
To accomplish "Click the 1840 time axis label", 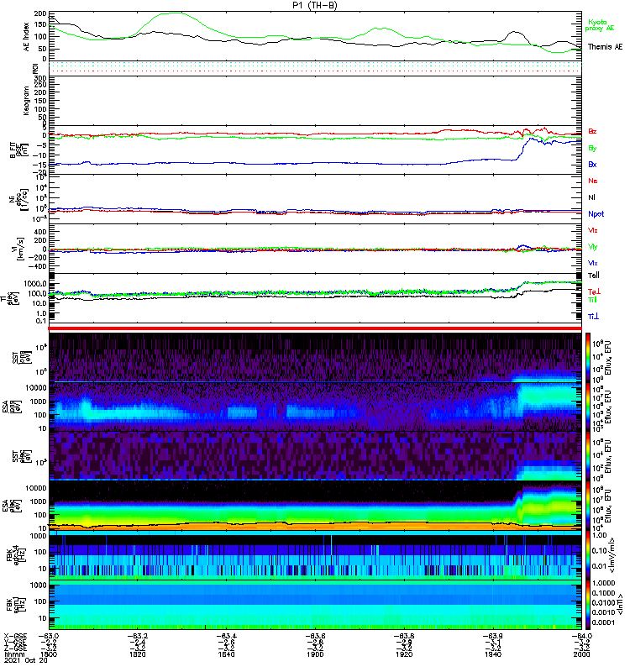I will pyautogui.click(x=226, y=654).
